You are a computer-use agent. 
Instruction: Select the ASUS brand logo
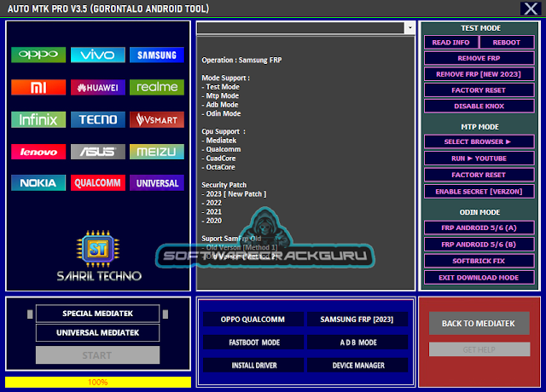pos(98,152)
